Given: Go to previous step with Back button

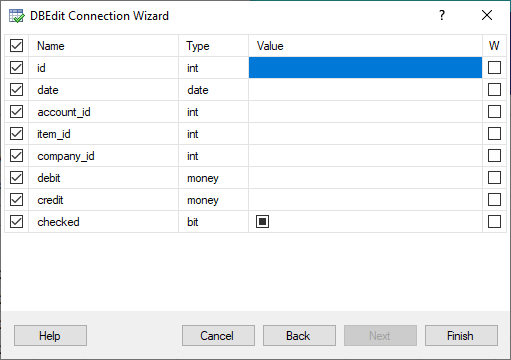Looking at the screenshot, I should point(299,336).
